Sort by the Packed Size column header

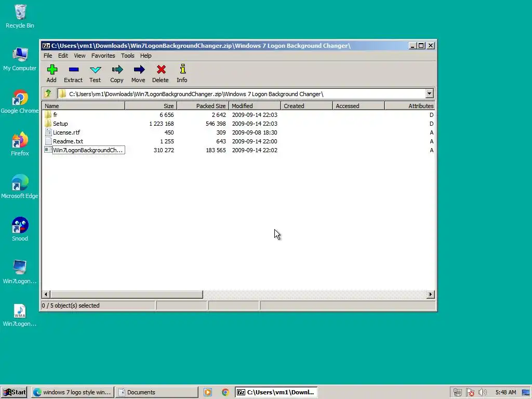point(203,106)
